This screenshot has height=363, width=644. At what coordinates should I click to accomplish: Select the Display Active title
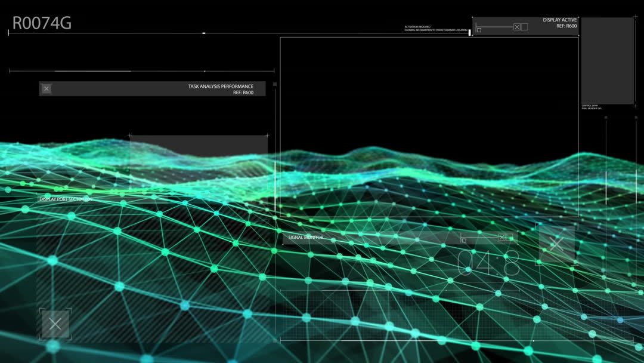point(559,20)
